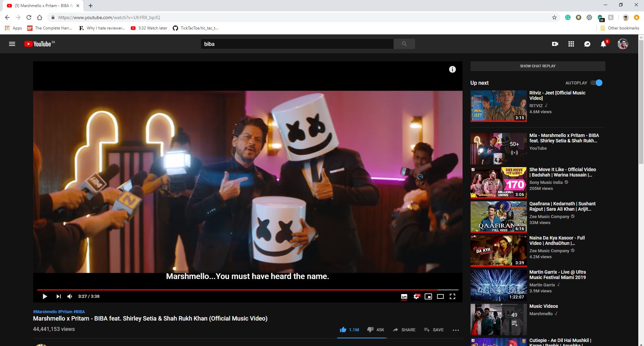644x346 pixels.
Task: Click the video info card icon
Action: (x=452, y=69)
